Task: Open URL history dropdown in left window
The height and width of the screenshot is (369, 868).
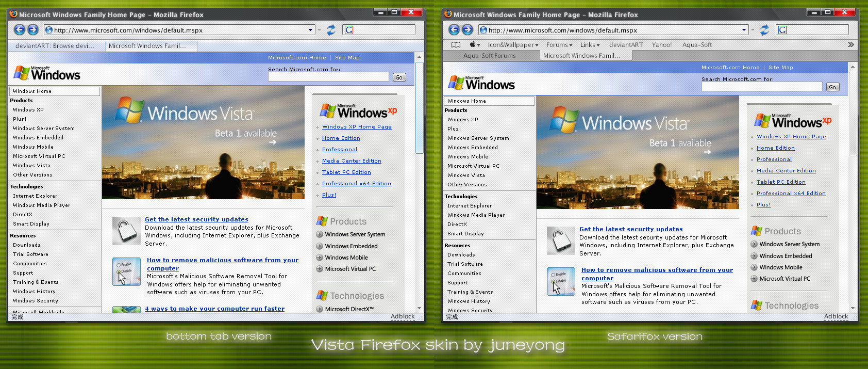Action: [x=310, y=30]
